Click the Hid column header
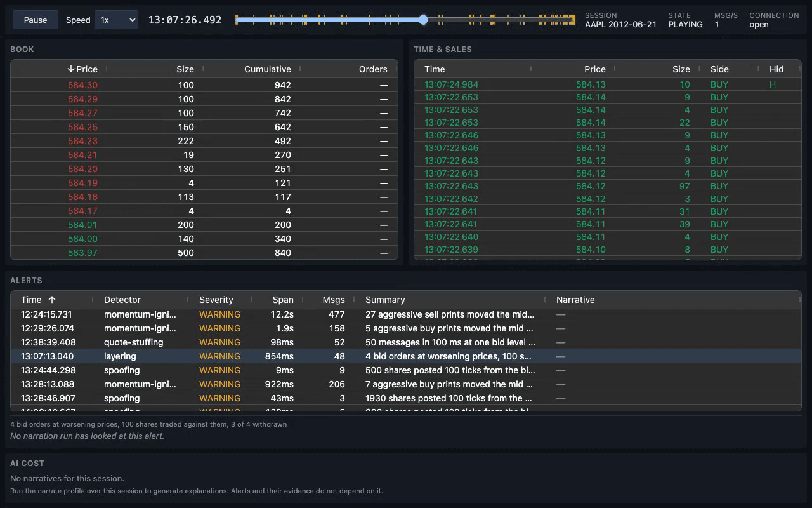Image resolution: width=812 pixels, height=508 pixels. 776,69
